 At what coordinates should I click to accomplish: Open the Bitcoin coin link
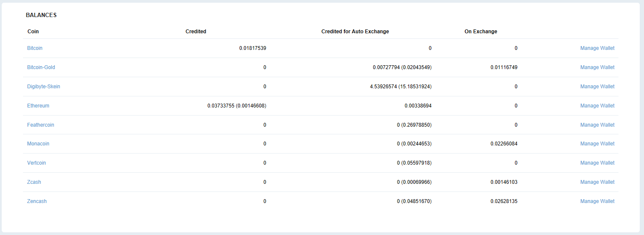click(35, 48)
